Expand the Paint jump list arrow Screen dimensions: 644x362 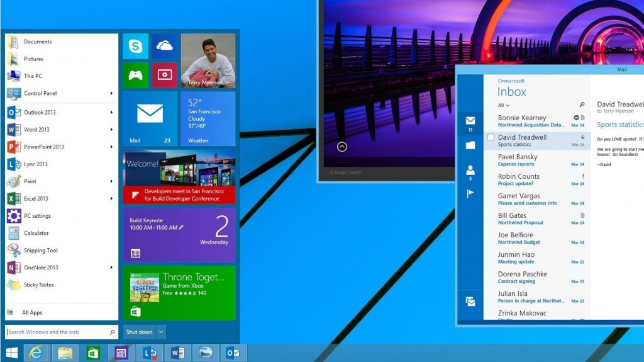pyautogui.click(x=111, y=181)
